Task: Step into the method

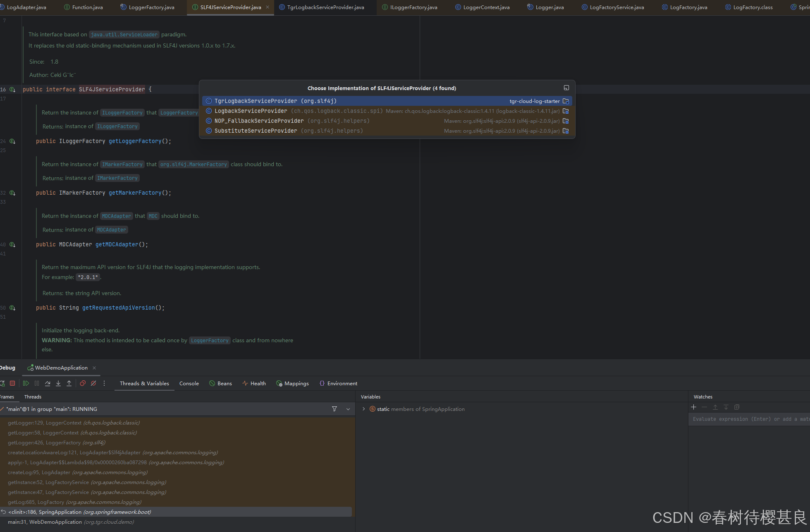Action: point(58,383)
